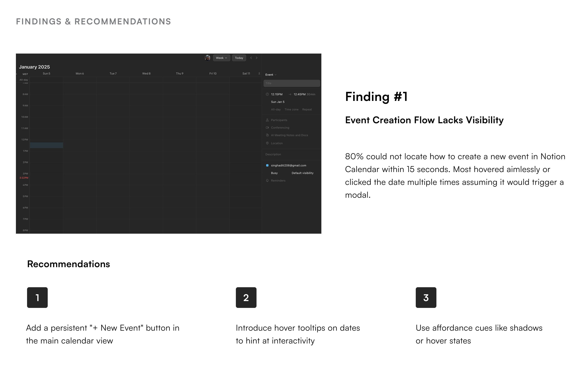The image size is (588, 378).
Task: Expand the Event type dropdown
Action: 271,75
